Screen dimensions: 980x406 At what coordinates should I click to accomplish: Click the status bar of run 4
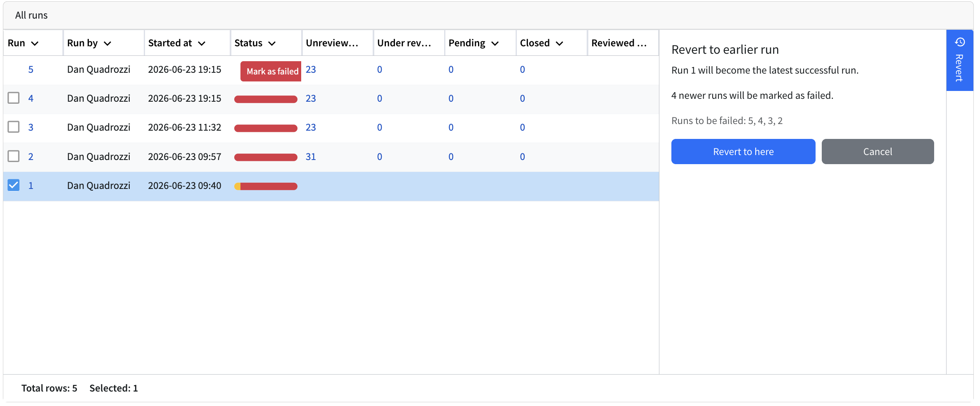pyautogui.click(x=266, y=99)
